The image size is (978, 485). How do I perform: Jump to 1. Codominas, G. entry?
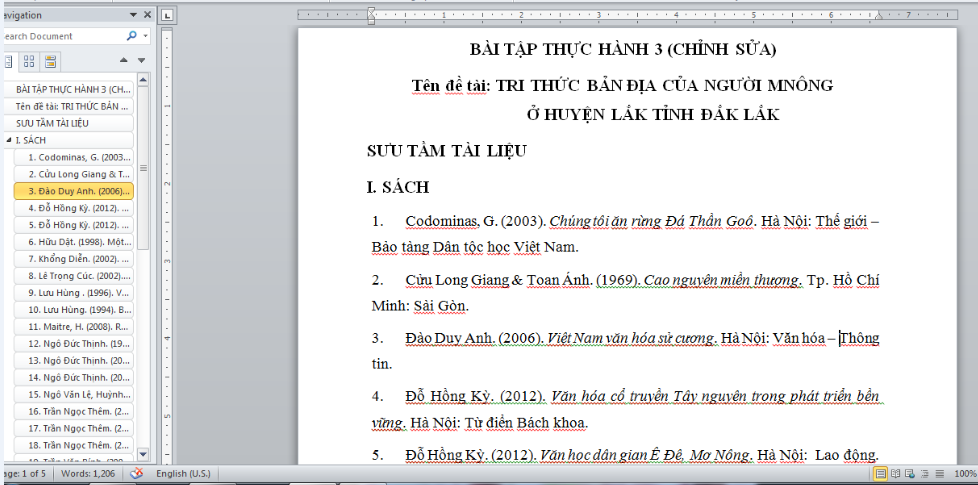coord(74,157)
